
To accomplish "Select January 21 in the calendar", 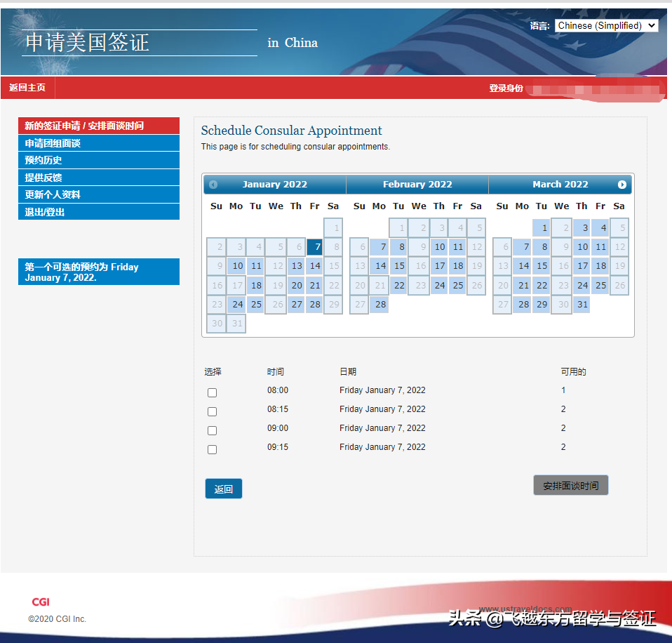I will tap(314, 285).
